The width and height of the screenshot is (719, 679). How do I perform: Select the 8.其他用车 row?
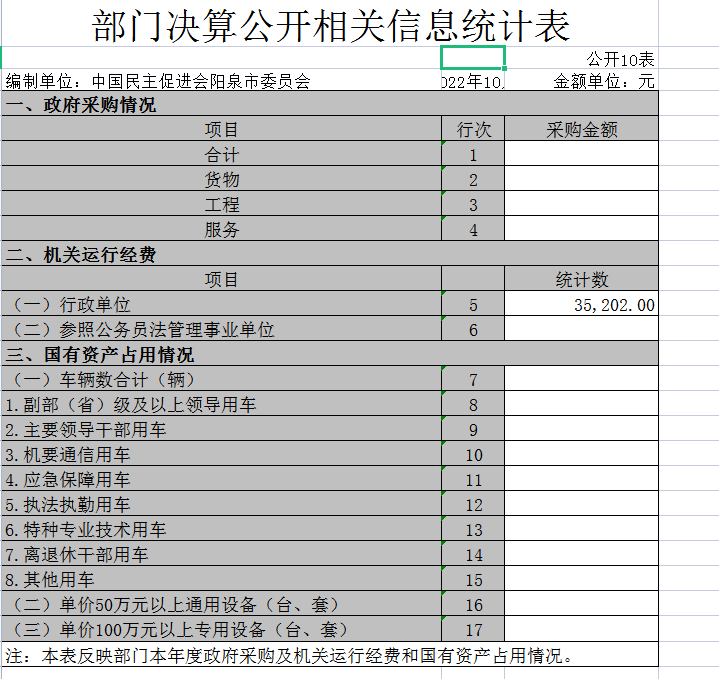click(221, 579)
